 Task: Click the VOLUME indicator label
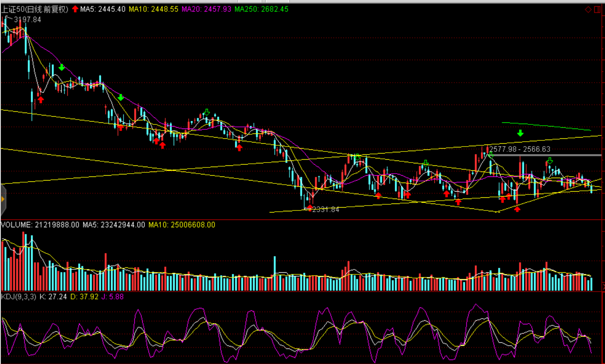click(x=16, y=225)
